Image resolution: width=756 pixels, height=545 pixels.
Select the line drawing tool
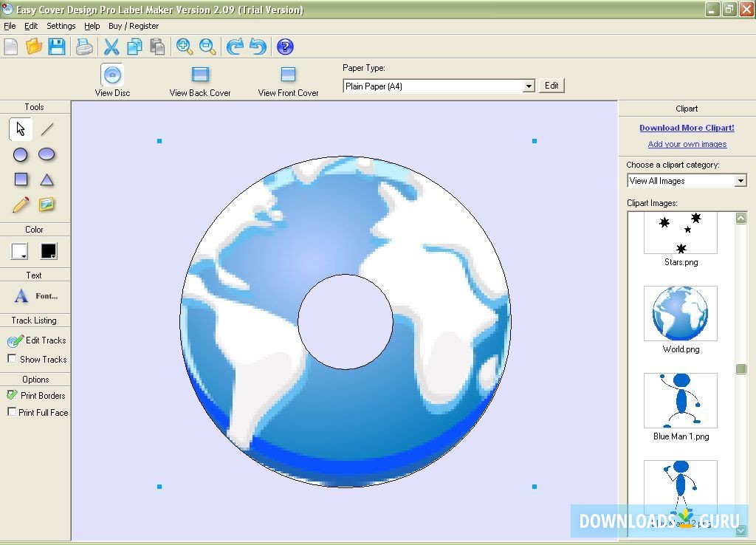[x=47, y=129]
